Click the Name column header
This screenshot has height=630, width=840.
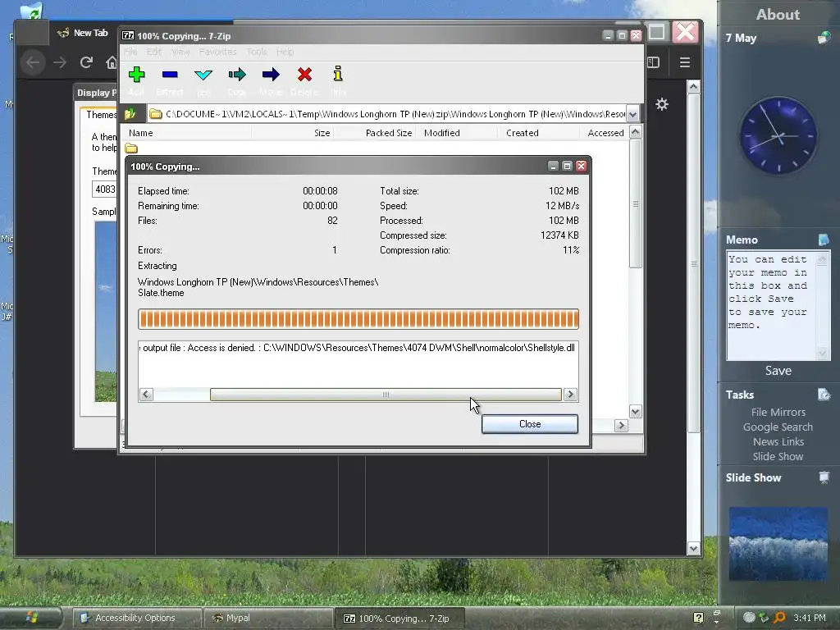click(185, 133)
